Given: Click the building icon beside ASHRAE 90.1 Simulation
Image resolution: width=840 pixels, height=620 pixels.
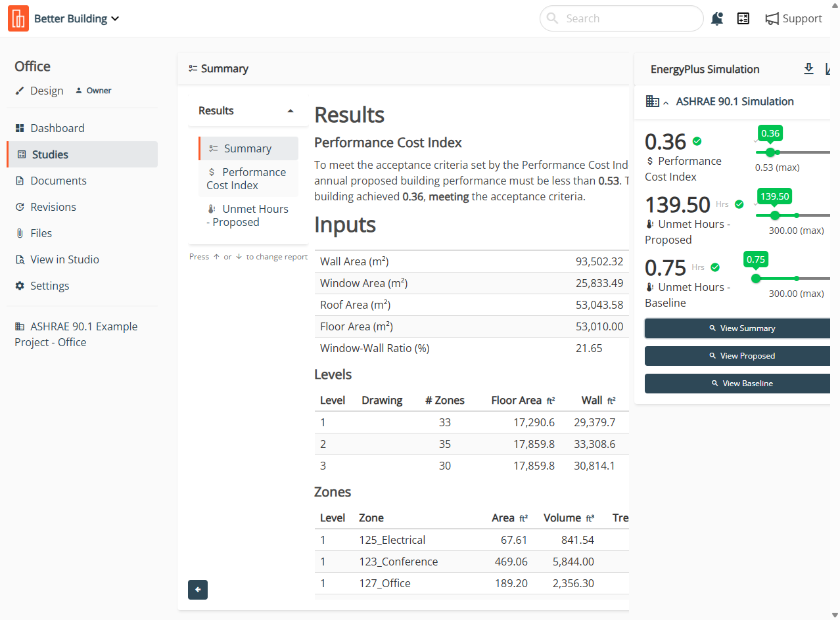Looking at the screenshot, I should 652,101.
